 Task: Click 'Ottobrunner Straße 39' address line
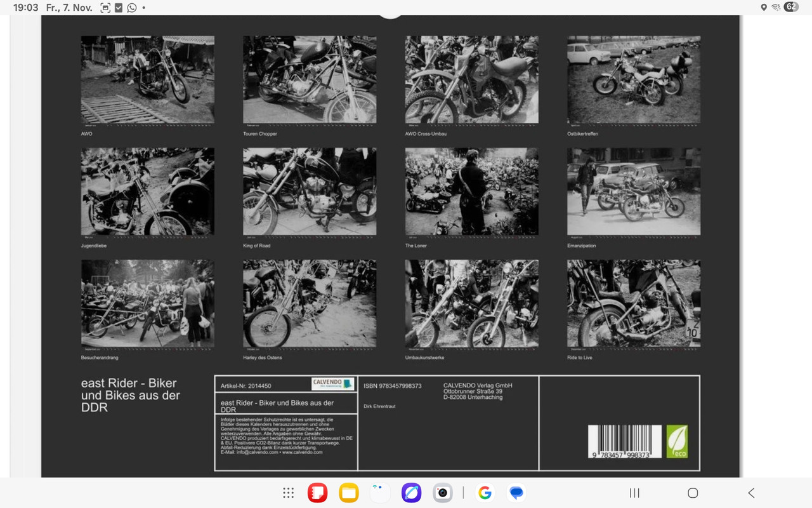tap(473, 391)
